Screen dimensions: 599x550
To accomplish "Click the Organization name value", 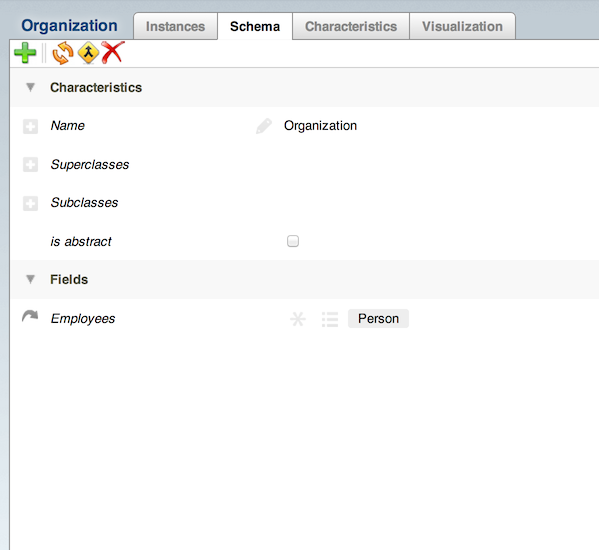I will (320, 126).
